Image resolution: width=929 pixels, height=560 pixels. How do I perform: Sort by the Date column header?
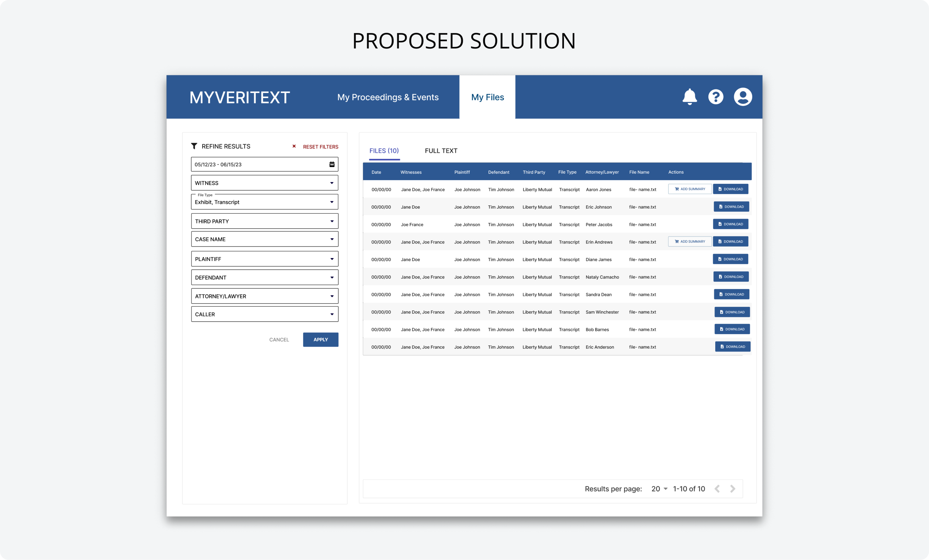[376, 172]
